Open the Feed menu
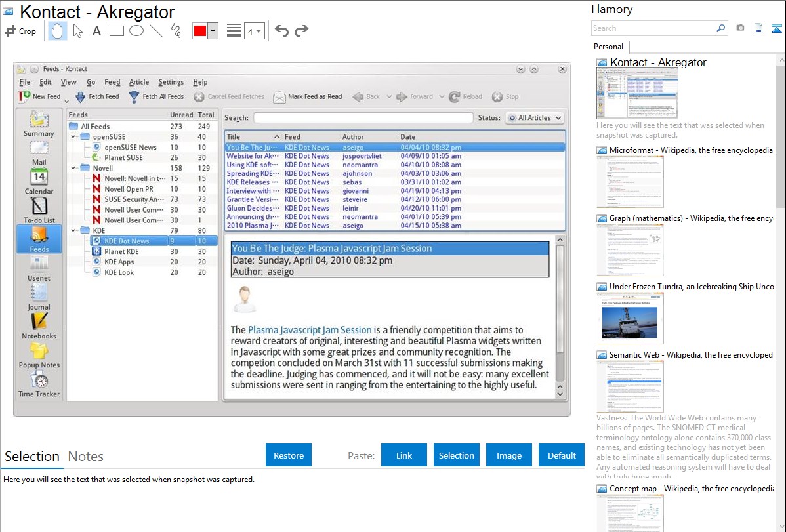 coord(112,82)
